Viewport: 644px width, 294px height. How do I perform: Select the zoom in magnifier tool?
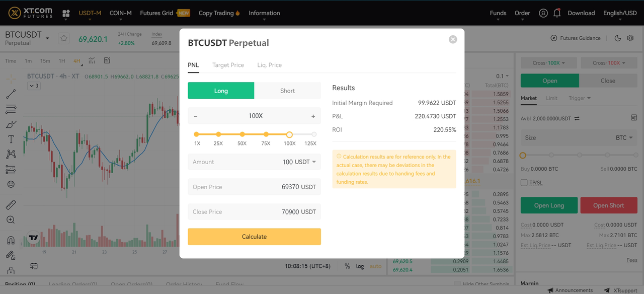click(x=11, y=220)
